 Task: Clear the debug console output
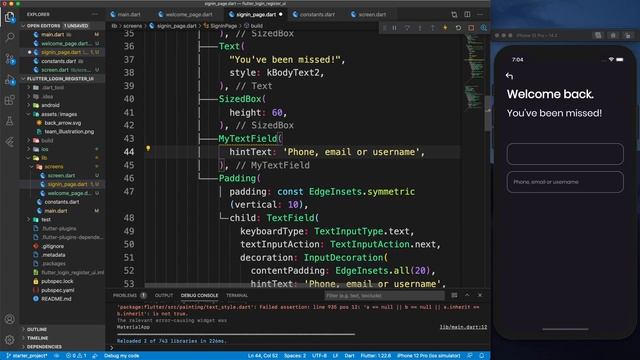coord(454,295)
